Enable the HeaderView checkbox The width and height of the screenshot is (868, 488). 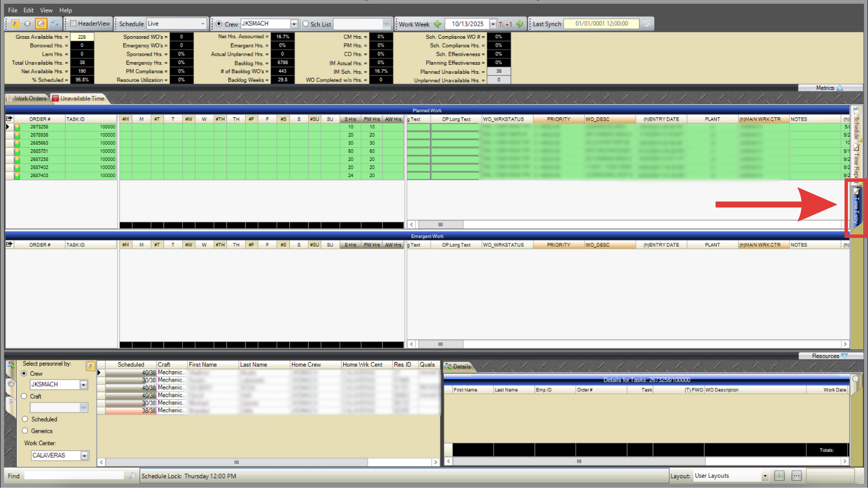tap(74, 24)
